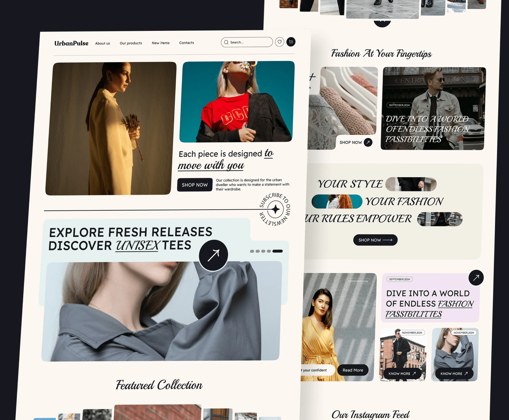Click the UrbanPulse logo

[x=71, y=43]
